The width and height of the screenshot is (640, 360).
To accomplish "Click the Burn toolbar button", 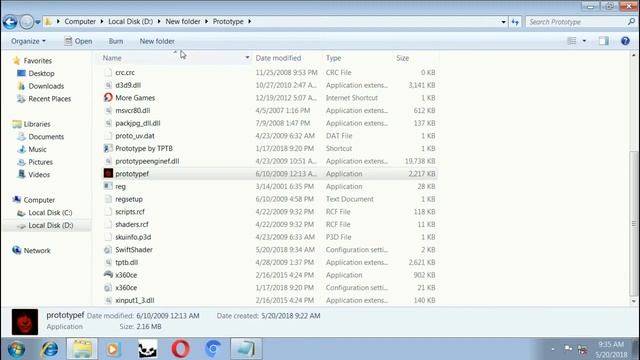I will [x=116, y=41].
